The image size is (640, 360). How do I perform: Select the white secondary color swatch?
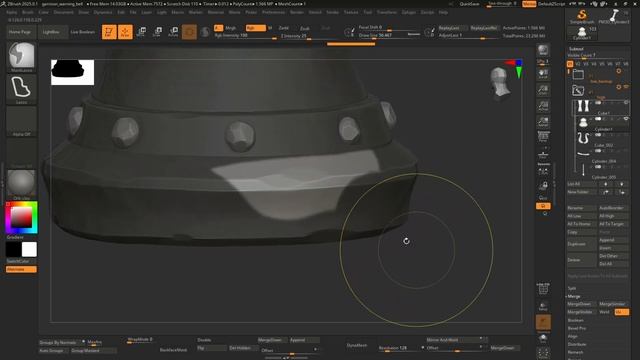[x=29, y=249]
